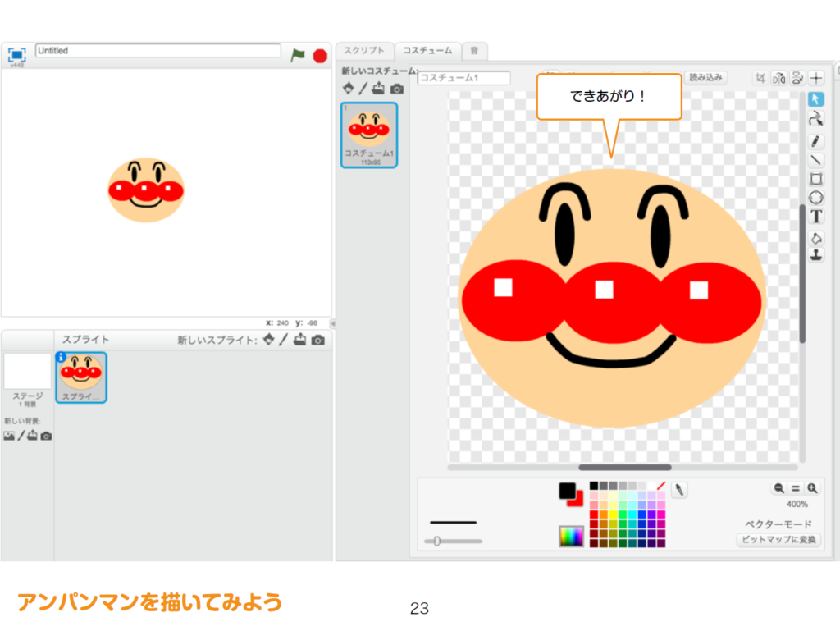840x631 pixels.
Task: Switch to the スクリプト tab
Action: [364, 51]
